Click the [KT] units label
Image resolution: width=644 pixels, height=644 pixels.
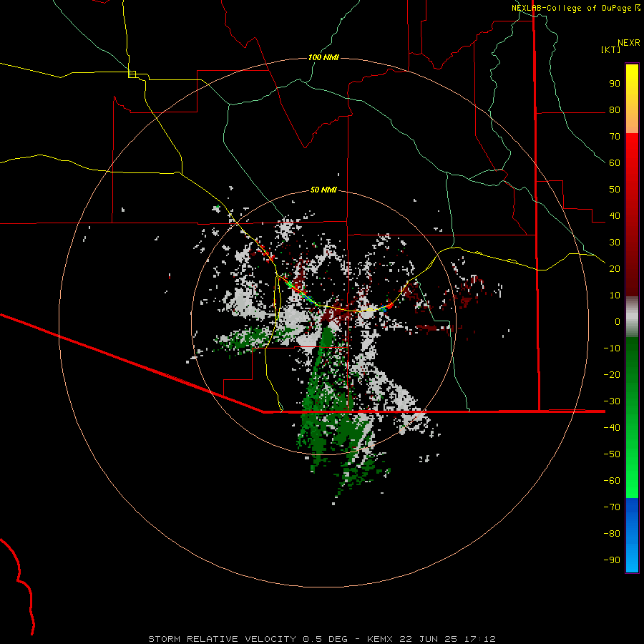[610, 49]
